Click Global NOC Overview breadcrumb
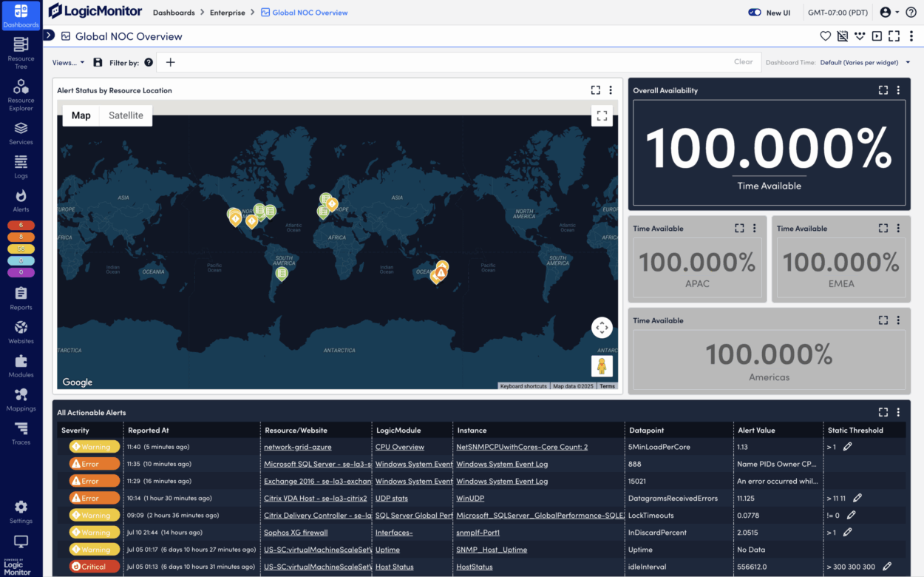The image size is (924, 577). click(305, 13)
